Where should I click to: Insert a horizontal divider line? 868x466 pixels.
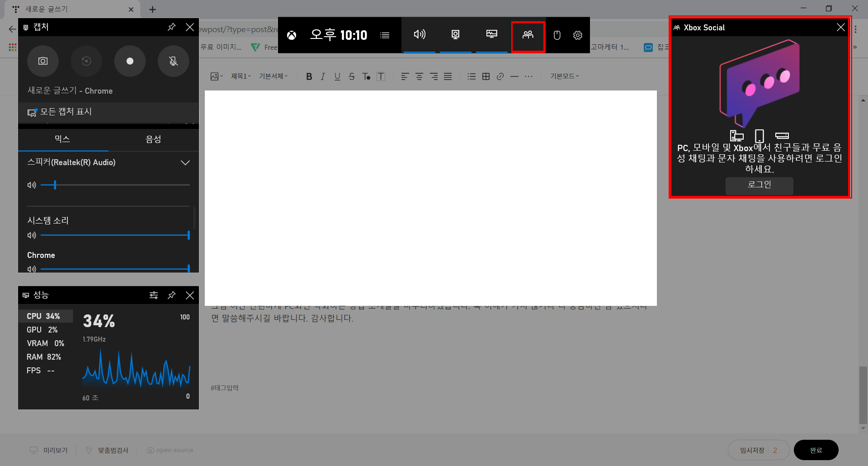(x=514, y=76)
